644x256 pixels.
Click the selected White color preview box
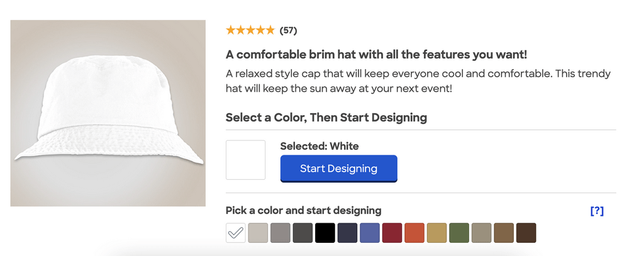pyautogui.click(x=246, y=160)
